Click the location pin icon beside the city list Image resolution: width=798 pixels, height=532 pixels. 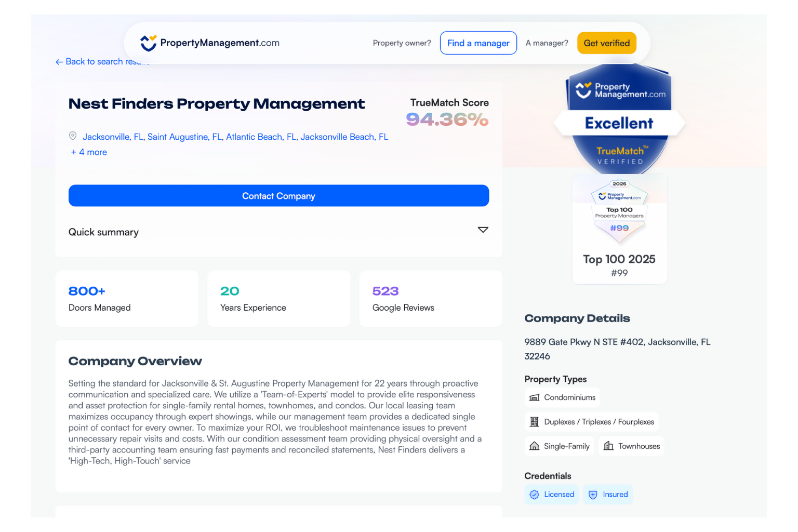(x=73, y=136)
